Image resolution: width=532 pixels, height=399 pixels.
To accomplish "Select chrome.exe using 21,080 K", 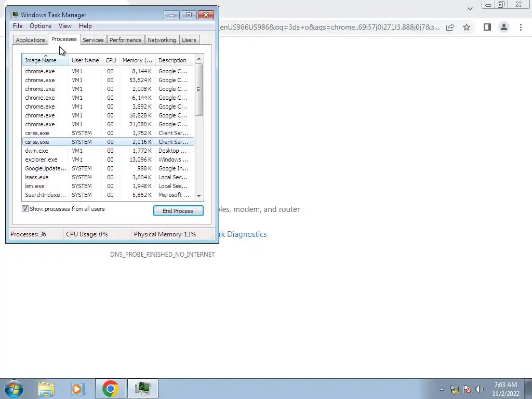I will click(x=108, y=124).
